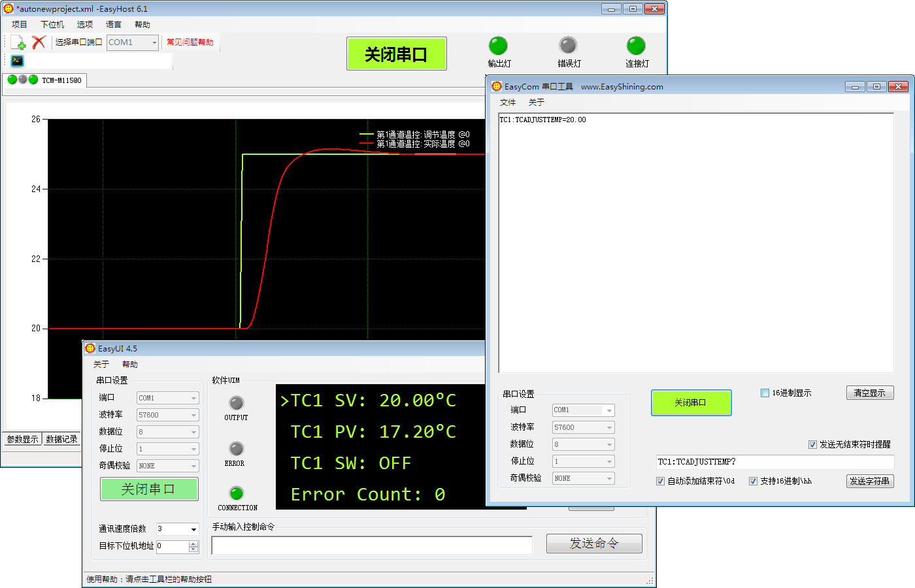Open the terminal console icon in toolbar
This screenshot has height=588, width=915.
(x=18, y=61)
